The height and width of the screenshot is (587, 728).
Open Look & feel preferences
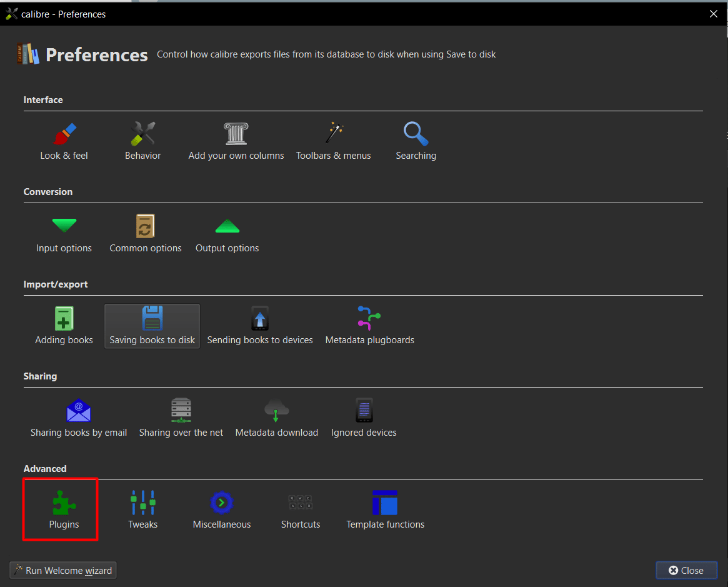(x=64, y=141)
